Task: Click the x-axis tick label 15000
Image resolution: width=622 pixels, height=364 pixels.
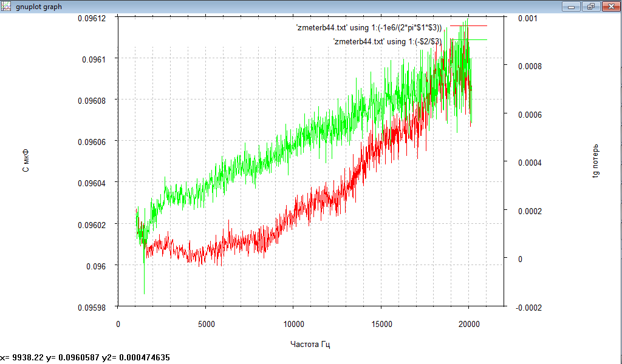Action: [x=381, y=325]
